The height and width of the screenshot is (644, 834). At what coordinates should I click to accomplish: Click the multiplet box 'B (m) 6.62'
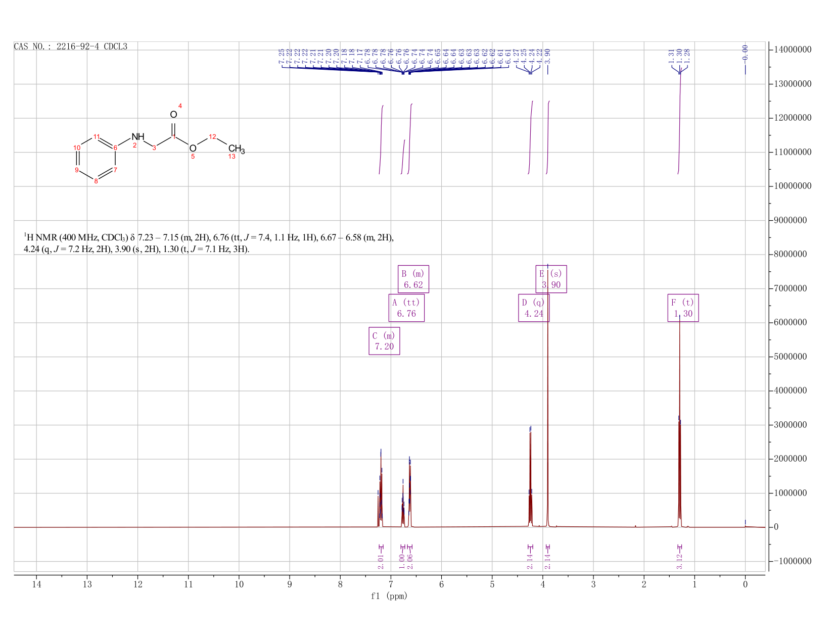tap(413, 279)
